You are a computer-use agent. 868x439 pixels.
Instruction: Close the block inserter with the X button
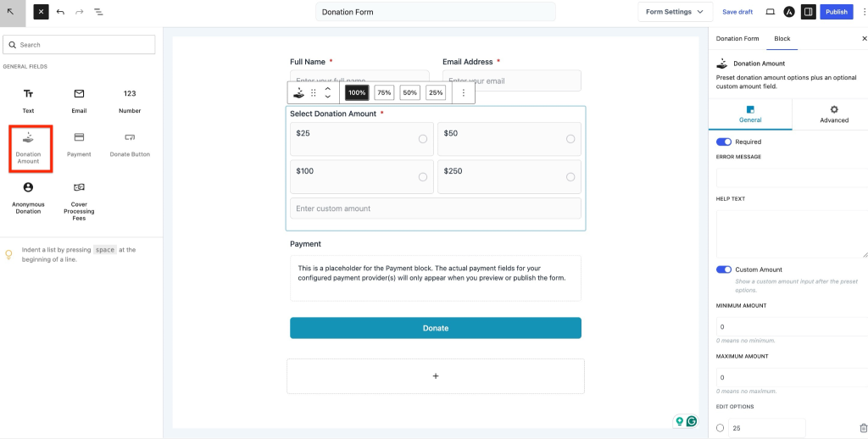pyautogui.click(x=41, y=12)
